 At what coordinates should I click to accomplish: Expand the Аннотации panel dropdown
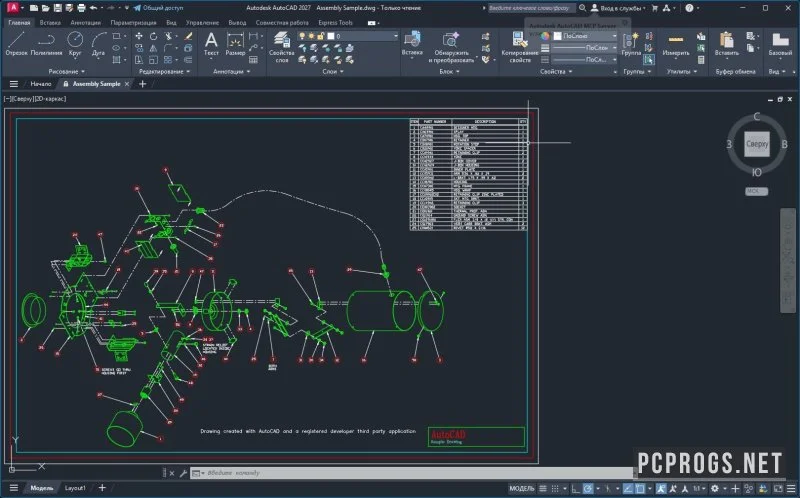tap(231, 71)
